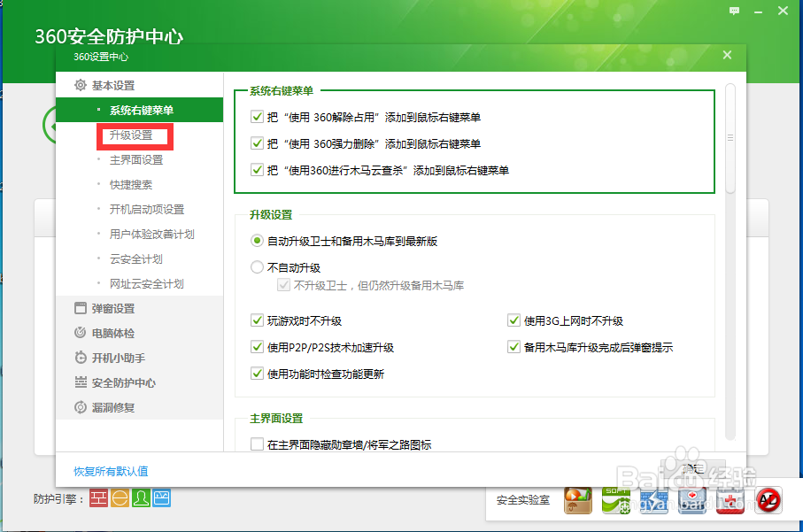Viewport: 803px width, 532px height.
Task: Toggle 使用 360强力删除 right-click menu checkbox
Action: [257, 143]
